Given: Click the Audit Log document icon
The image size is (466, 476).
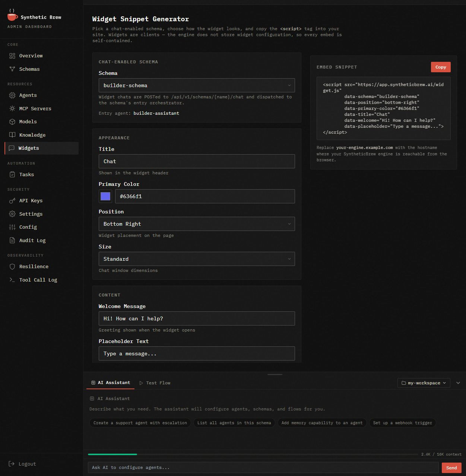Looking at the screenshot, I should point(12,241).
